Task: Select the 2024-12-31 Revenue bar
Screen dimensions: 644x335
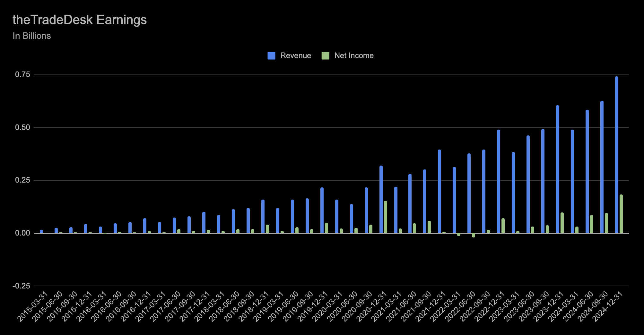Action: [x=617, y=155]
